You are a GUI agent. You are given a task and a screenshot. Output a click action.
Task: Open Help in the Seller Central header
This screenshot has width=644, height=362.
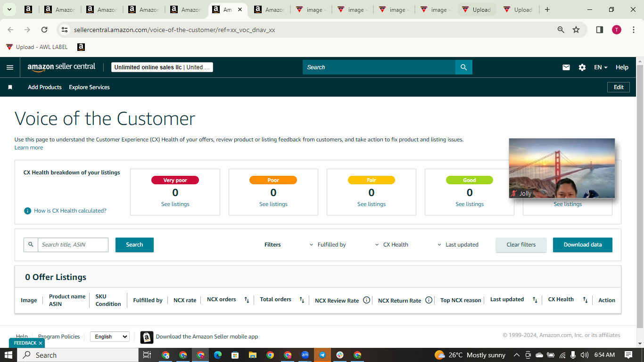click(622, 67)
